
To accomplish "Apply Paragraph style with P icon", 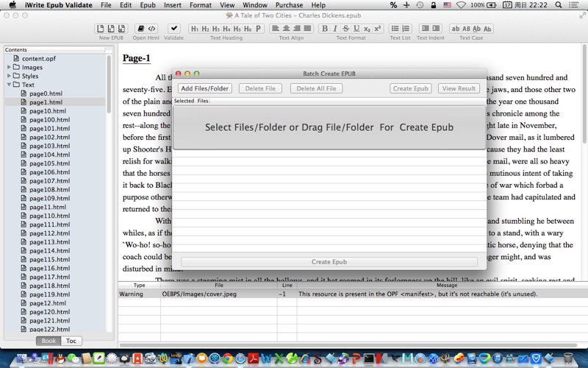I will pyautogui.click(x=258, y=29).
